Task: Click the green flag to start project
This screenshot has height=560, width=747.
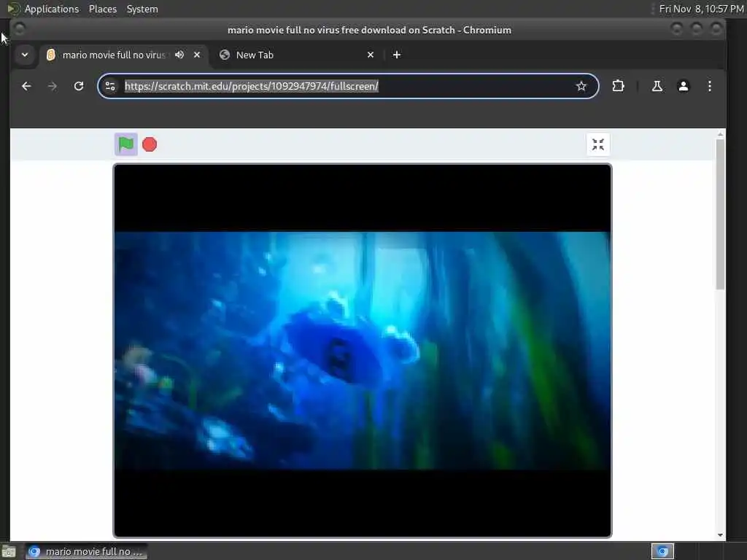Action: pos(125,144)
